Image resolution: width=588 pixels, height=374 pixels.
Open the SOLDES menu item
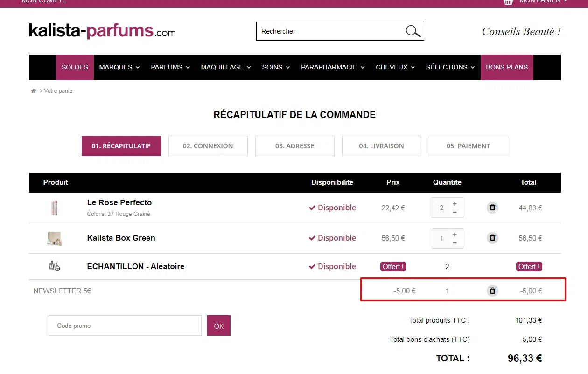[x=75, y=67]
